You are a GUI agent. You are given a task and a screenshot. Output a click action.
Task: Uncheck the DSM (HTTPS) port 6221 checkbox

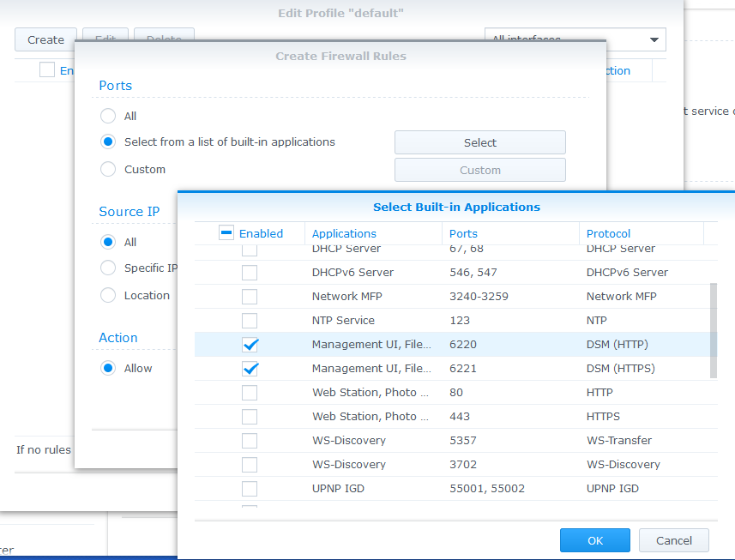coord(250,369)
